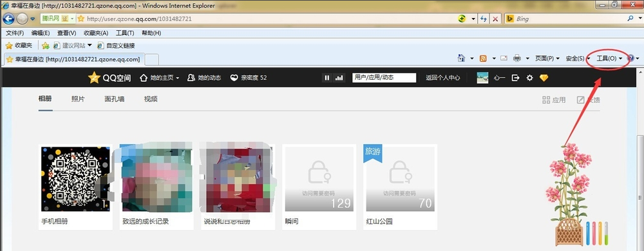This screenshot has width=644, height=251.
Task: Open 她的主页 home dropdown
Action: pos(159,77)
